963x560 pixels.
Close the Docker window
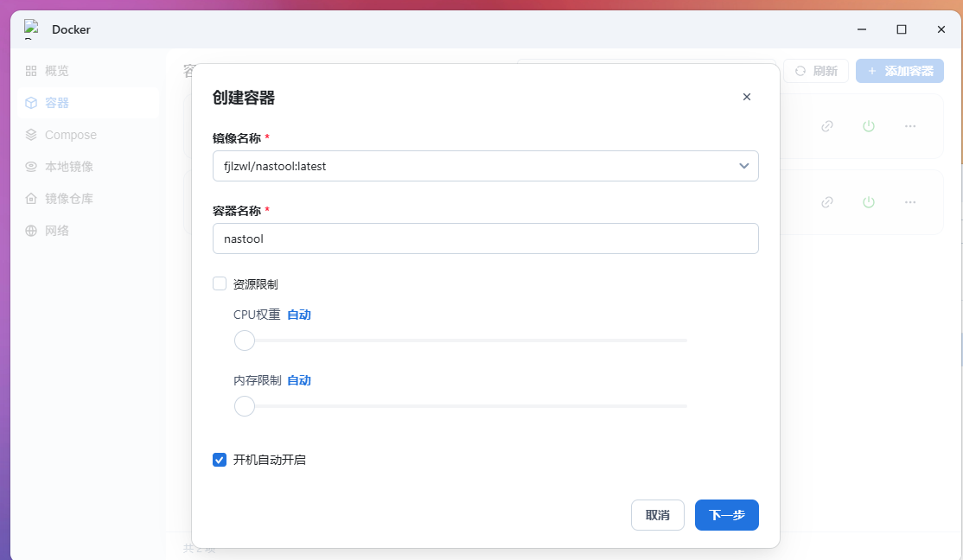coord(941,29)
